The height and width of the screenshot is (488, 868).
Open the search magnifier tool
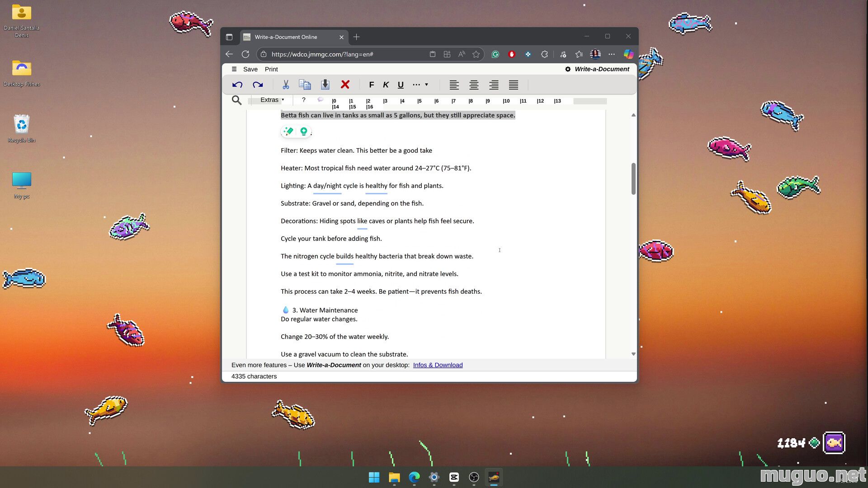[x=236, y=100]
